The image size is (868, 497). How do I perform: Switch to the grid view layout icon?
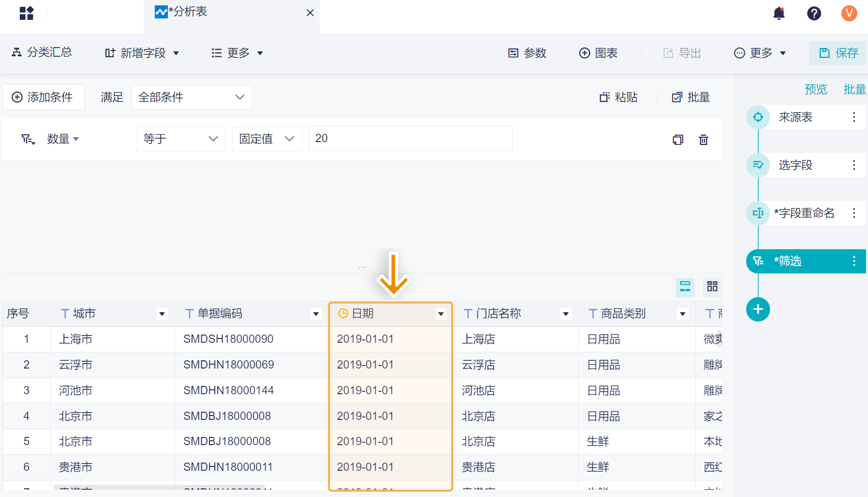click(712, 287)
